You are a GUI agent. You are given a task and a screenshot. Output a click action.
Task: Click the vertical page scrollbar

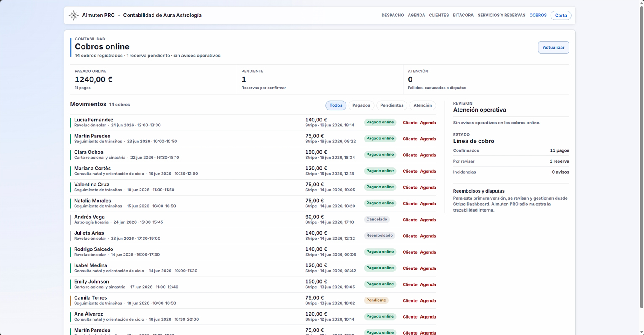pyautogui.click(x=641, y=156)
